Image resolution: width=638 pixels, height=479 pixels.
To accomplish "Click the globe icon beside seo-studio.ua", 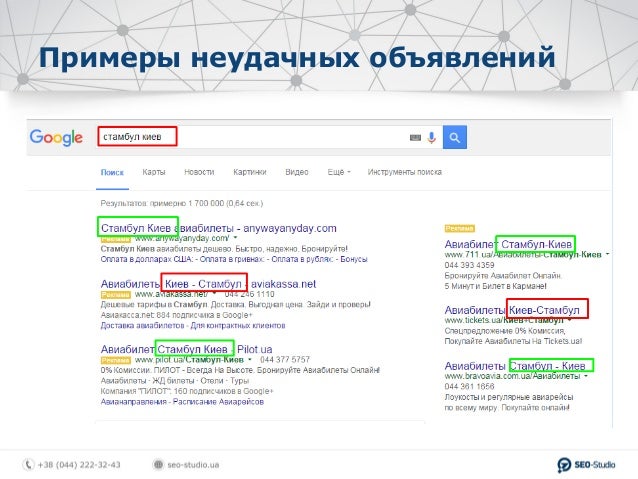I will click(x=158, y=464).
